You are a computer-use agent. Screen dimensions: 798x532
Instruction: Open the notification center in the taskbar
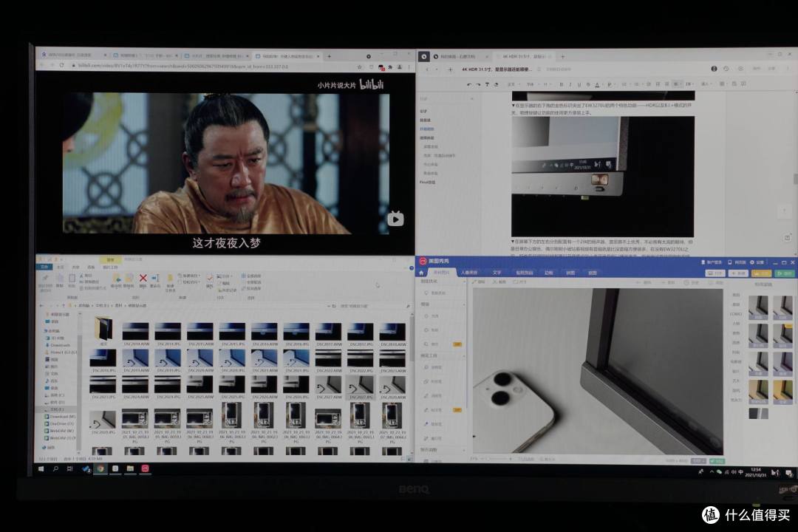pos(788,474)
